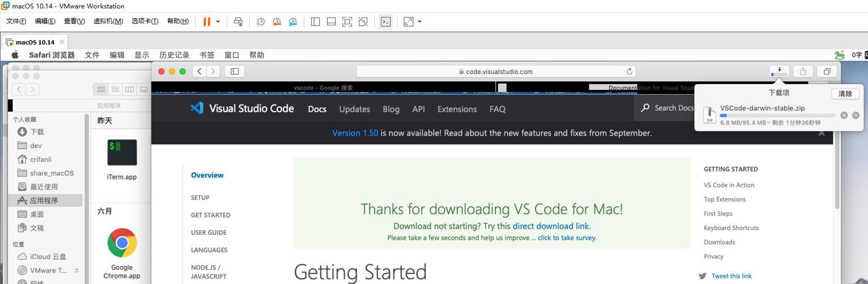
Task: Open VMware 查看(V) menu
Action: pos(74,21)
